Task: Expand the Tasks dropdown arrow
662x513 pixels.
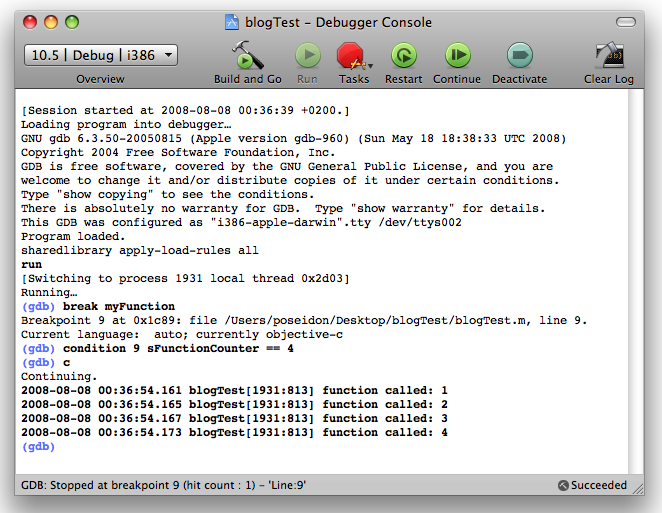Action: pos(370,65)
